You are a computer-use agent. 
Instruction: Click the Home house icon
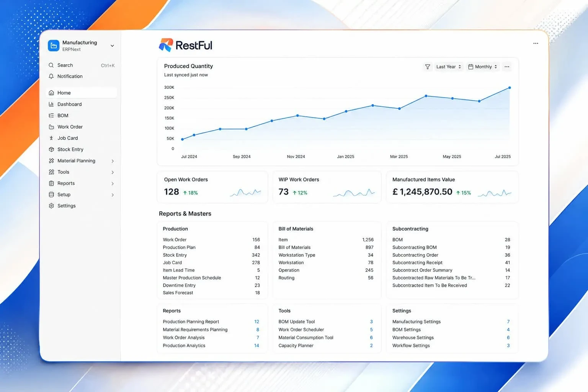click(x=51, y=93)
